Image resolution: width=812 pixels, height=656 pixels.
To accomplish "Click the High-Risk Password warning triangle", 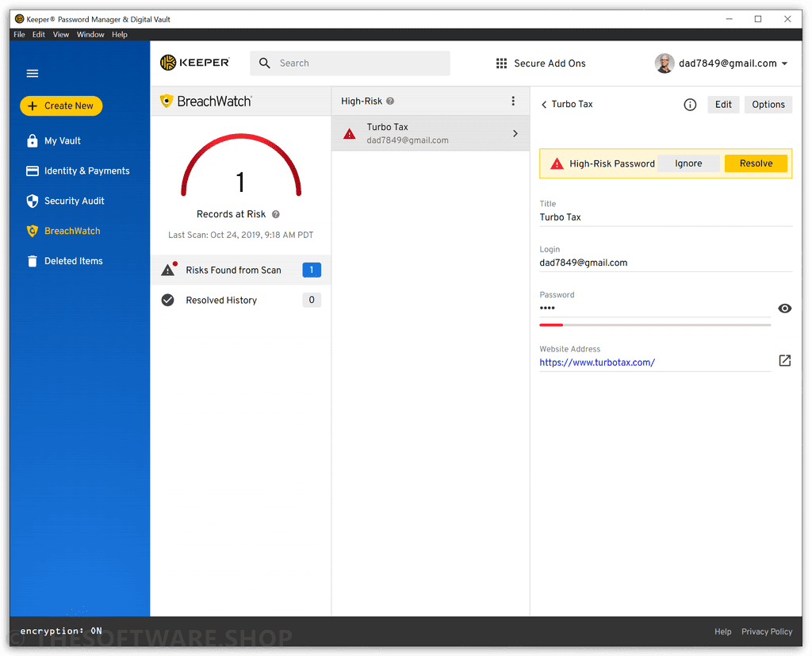I will click(x=557, y=163).
